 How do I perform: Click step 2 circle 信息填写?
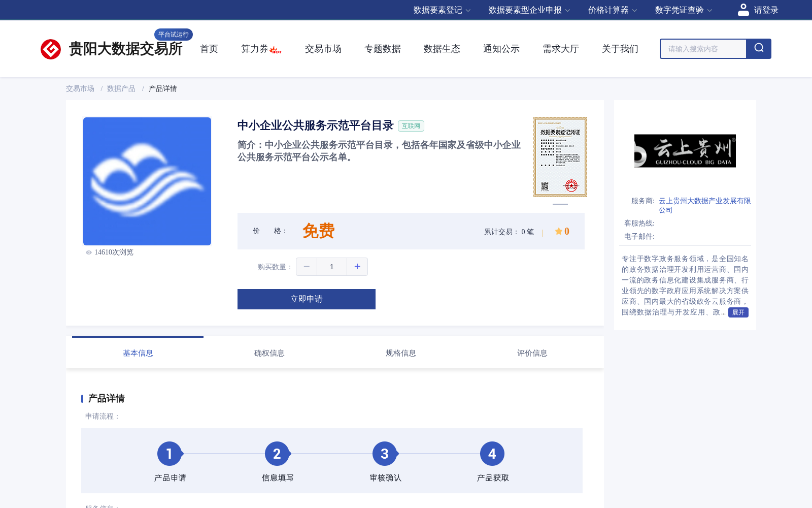[277, 454]
